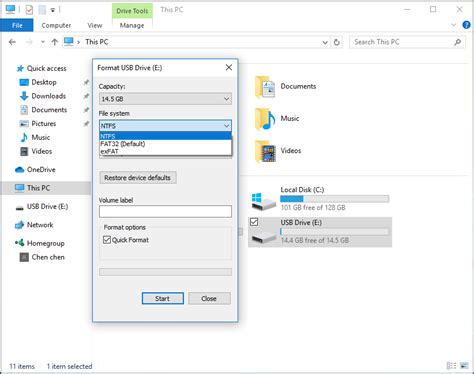Switch to large icons view layout
Image resolution: width=474 pixels, height=374 pixels.
[464, 366]
